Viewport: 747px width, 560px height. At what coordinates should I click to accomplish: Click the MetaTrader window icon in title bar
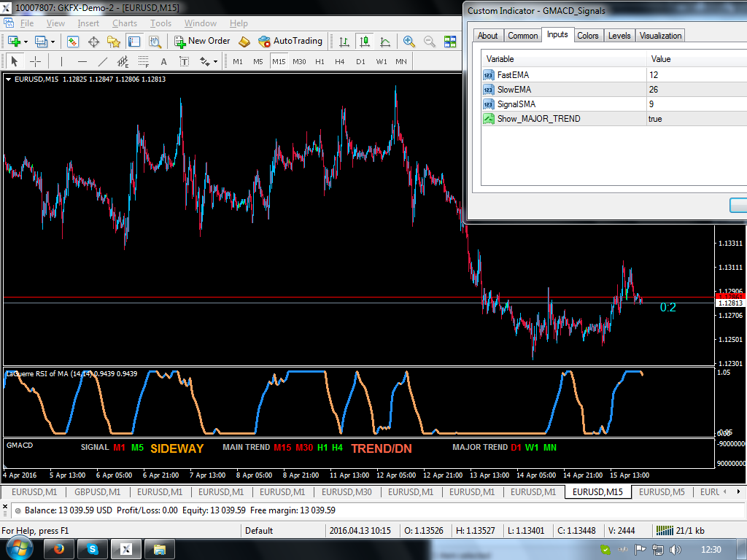click(7, 7)
